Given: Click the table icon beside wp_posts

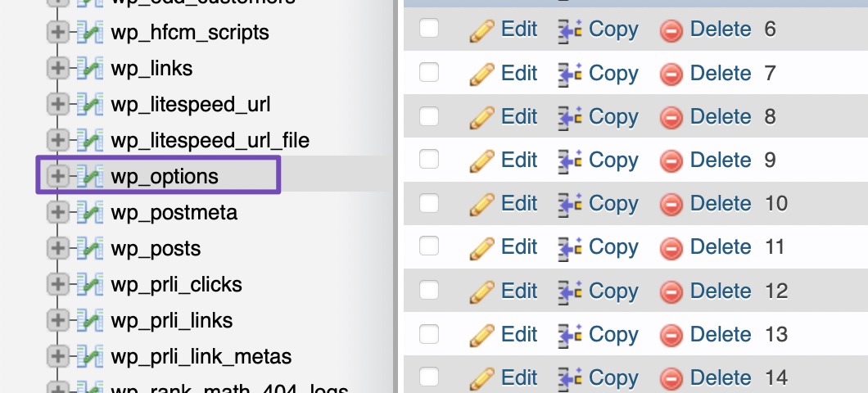Looking at the screenshot, I should pyautogui.click(x=90, y=249).
